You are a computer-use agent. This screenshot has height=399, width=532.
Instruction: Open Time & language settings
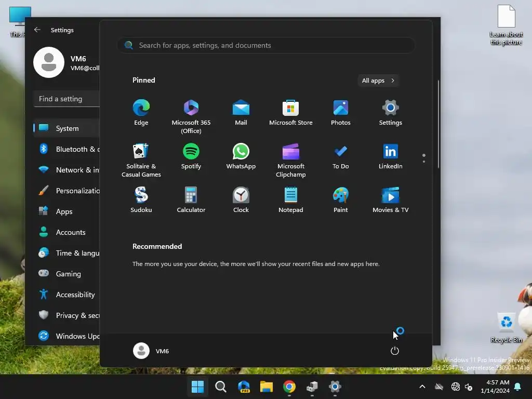click(66, 253)
